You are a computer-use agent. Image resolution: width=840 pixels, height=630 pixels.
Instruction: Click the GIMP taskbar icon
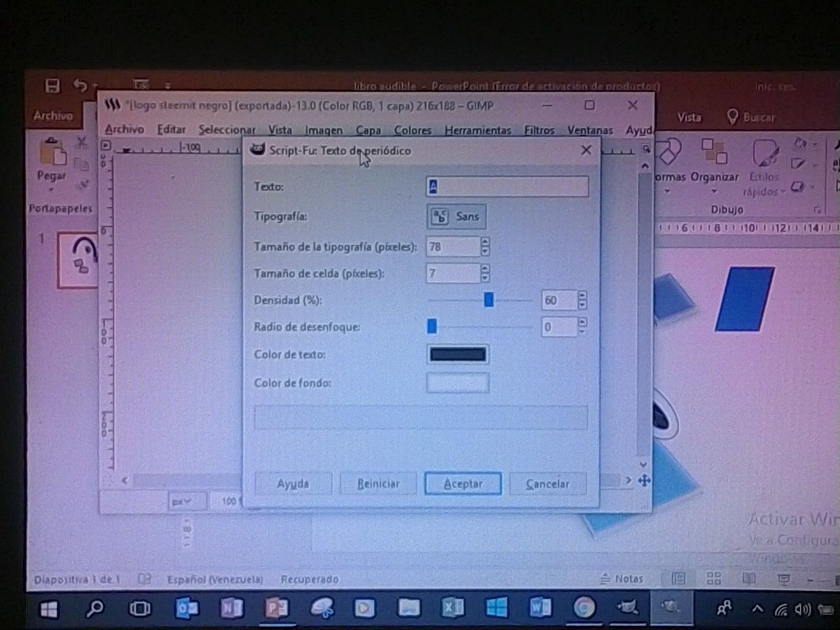(x=628, y=609)
